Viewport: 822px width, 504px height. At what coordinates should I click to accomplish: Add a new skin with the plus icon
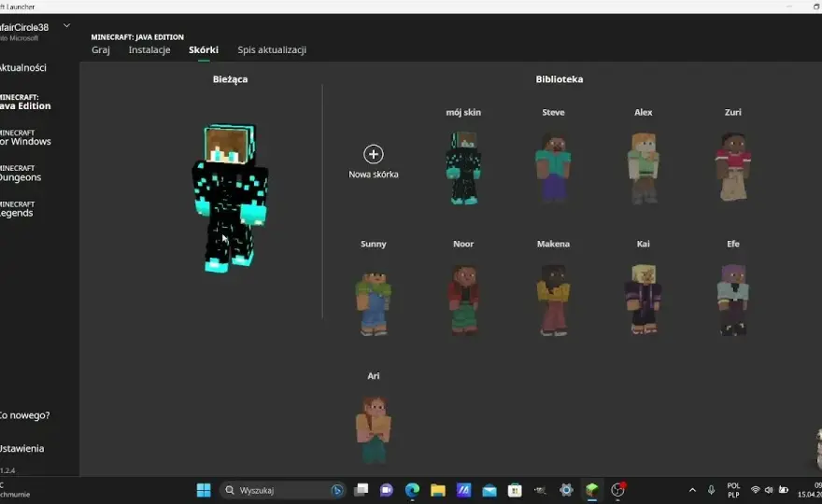click(x=374, y=154)
